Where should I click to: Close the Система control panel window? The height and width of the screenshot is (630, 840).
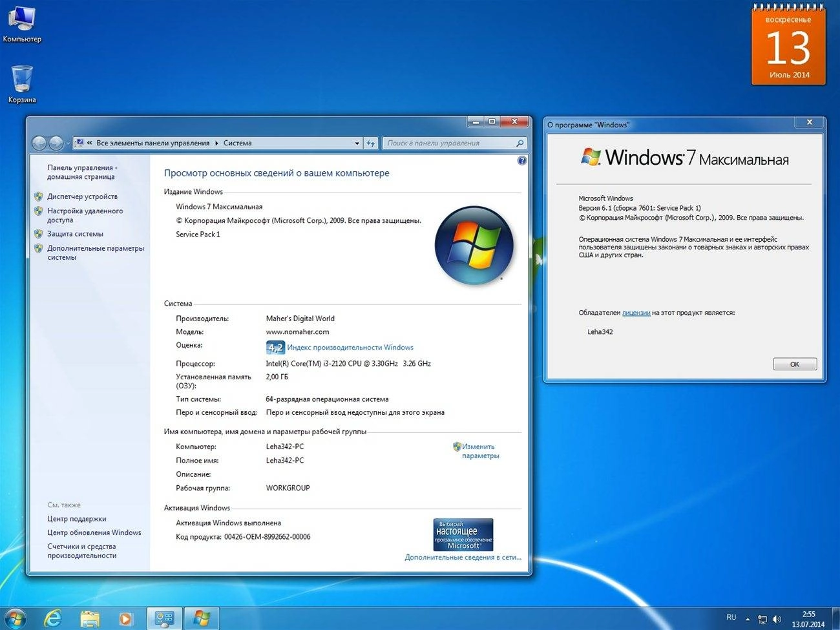(x=515, y=121)
